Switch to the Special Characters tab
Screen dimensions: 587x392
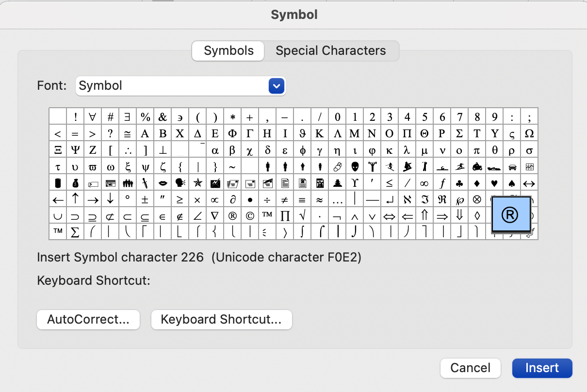[x=331, y=50]
